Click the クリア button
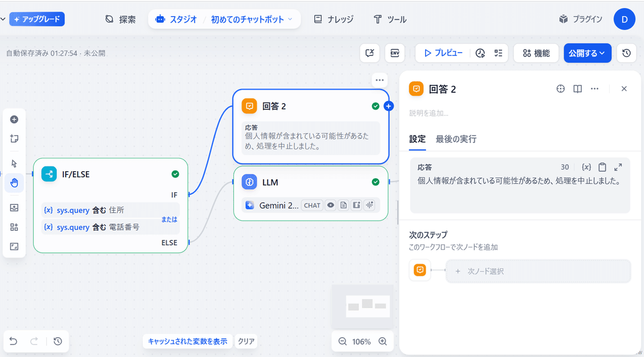The image size is (644, 357). click(246, 341)
